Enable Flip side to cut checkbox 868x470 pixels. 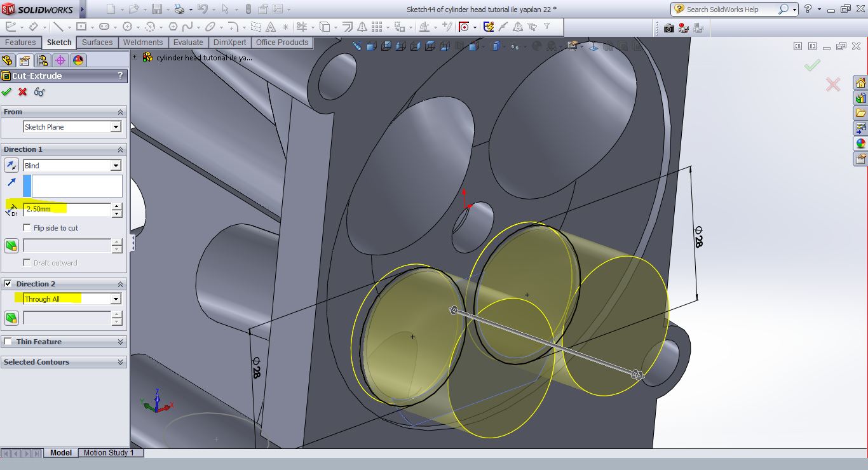click(27, 227)
